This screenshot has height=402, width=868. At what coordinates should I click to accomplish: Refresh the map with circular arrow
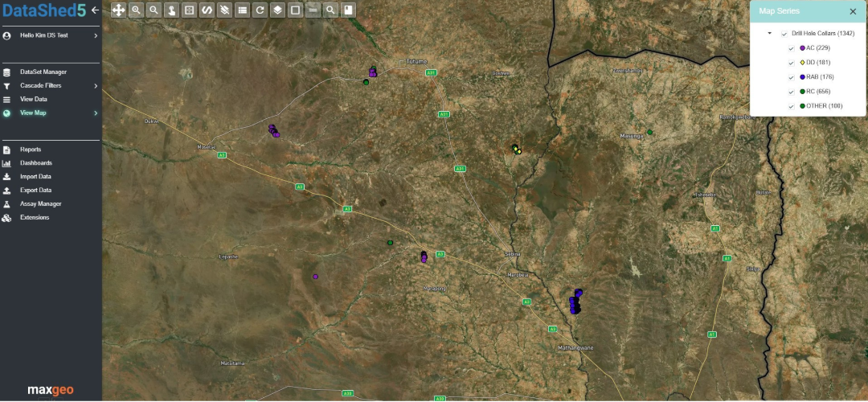(260, 10)
